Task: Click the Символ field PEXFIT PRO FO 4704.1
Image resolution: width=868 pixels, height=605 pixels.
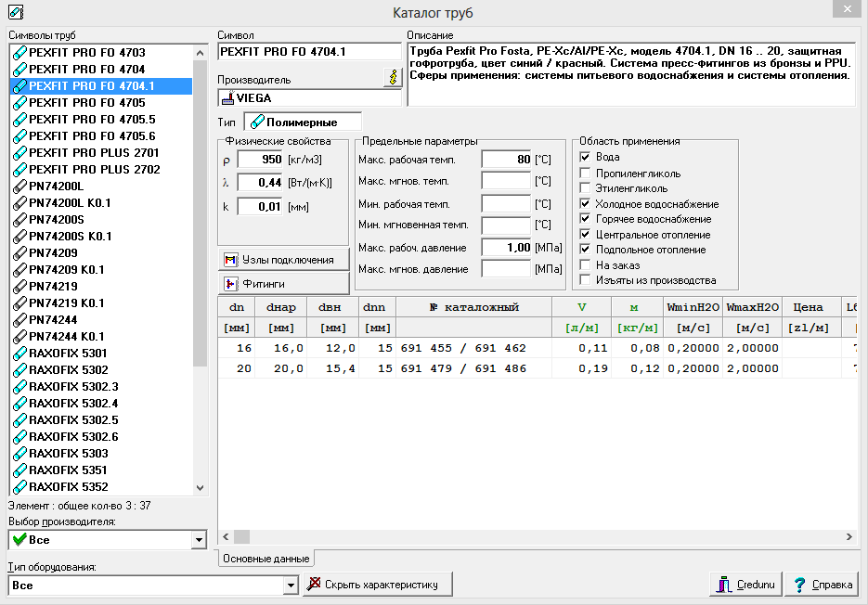Action: [x=309, y=51]
